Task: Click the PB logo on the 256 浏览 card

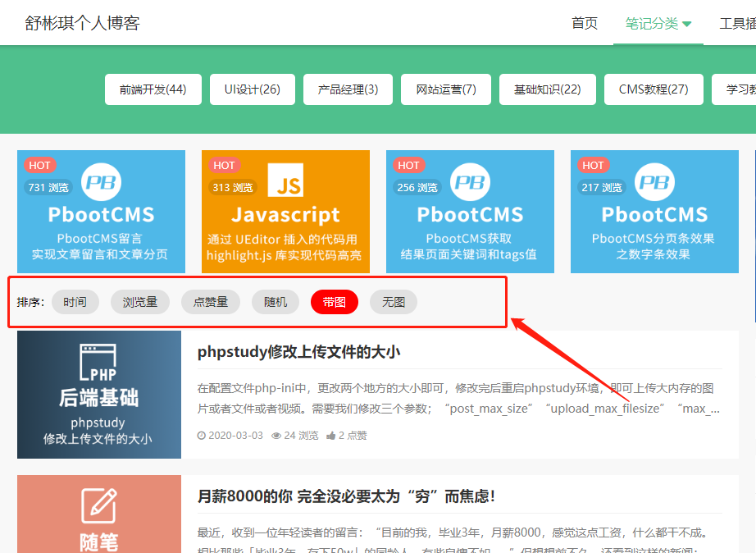Action: [x=470, y=182]
